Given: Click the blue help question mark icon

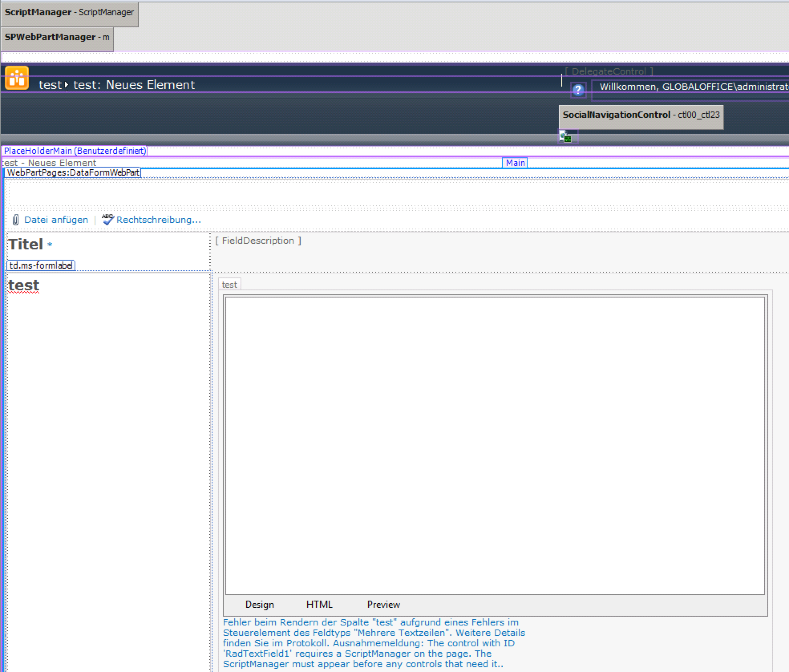Looking at the screenshot, I should pos(578,90).
